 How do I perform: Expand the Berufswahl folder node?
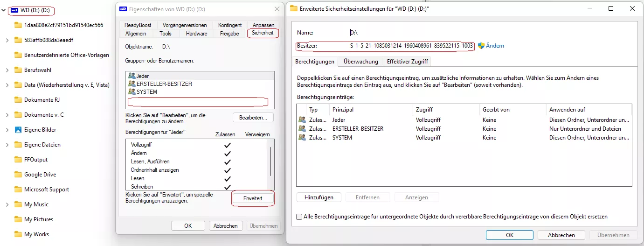[x=7, y=70]
